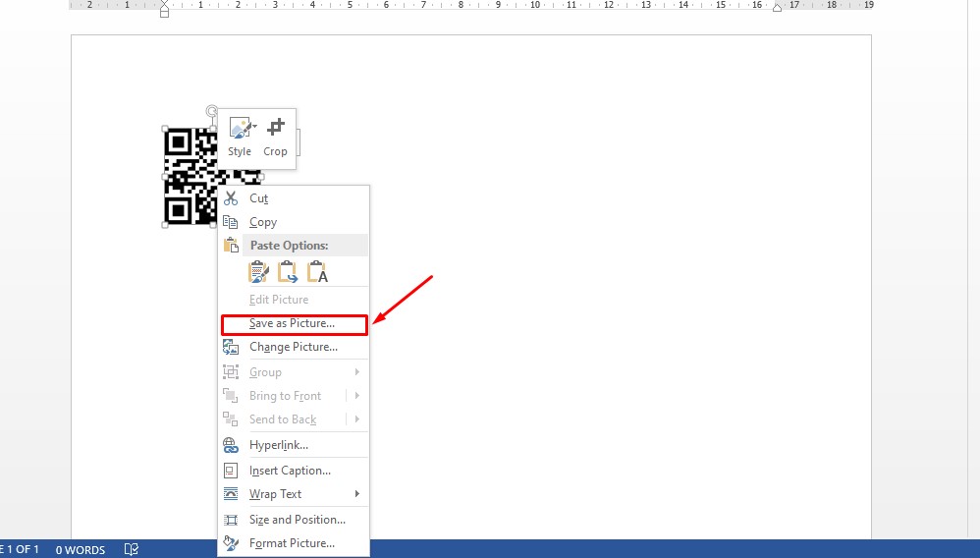Viewport: 980px width, 558px height.
Task: Click the Hyperlink globe icon
Action: click(x=231, y=445)
